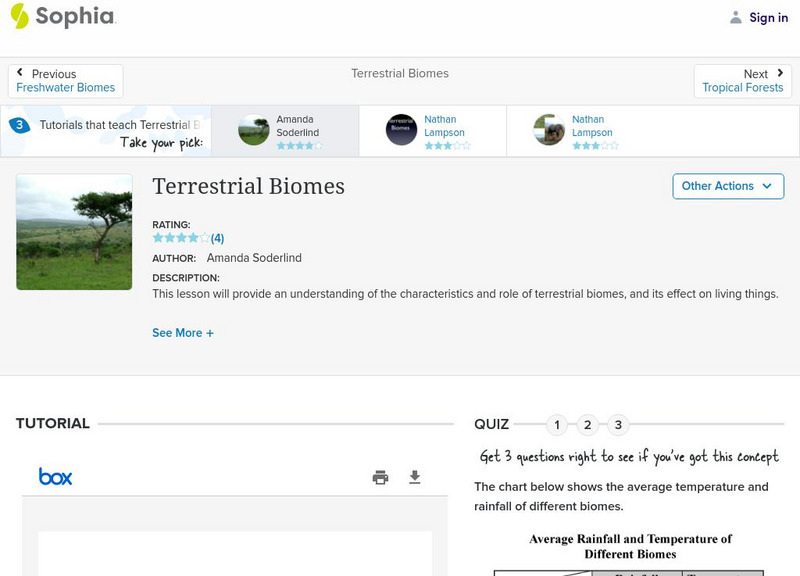Print the tutorial document
800x576 pixels.
point(380,477)
